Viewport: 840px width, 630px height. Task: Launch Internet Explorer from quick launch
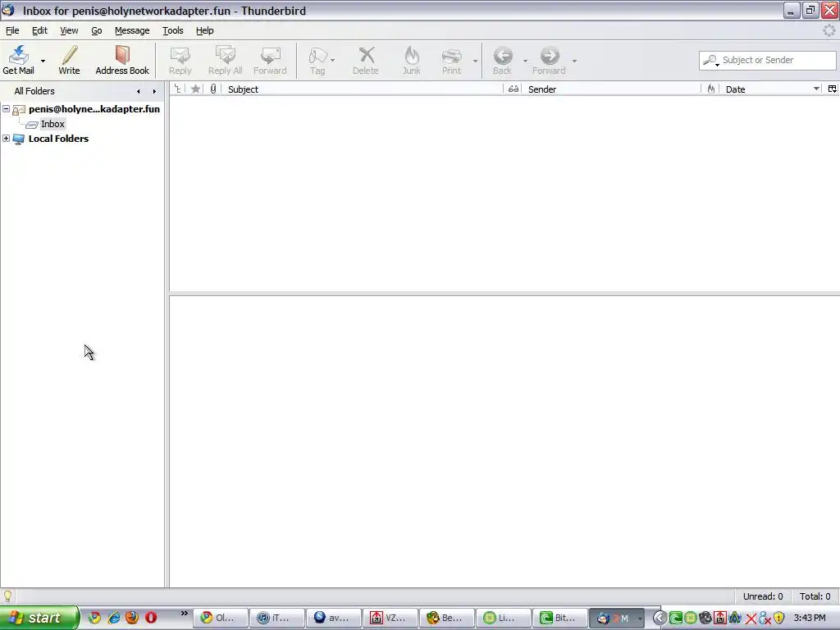coord(113,618)
